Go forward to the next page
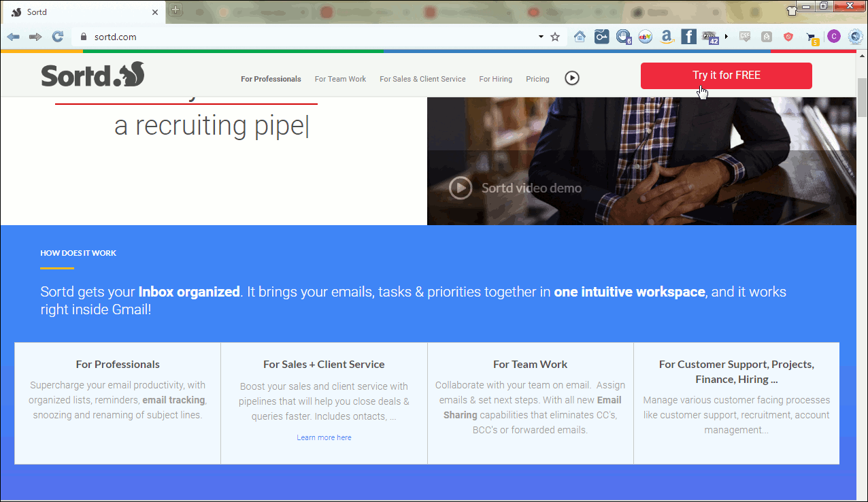 click(35, 37)
